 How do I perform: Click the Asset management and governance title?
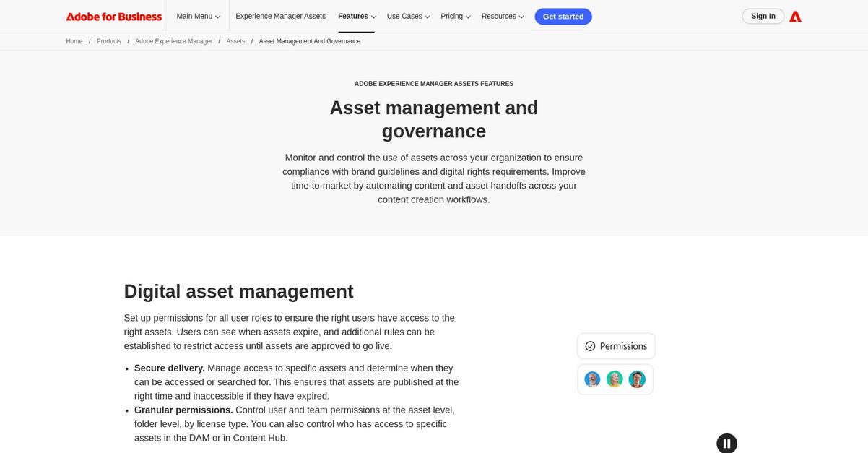point(434,119)
